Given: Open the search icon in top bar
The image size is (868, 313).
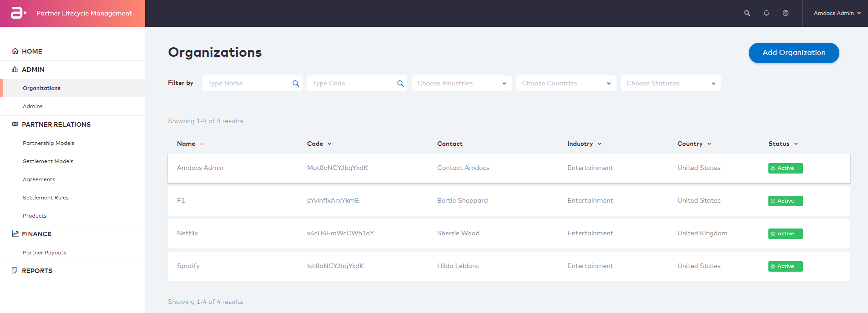Looking at the screenshot, I should (747, 13).
